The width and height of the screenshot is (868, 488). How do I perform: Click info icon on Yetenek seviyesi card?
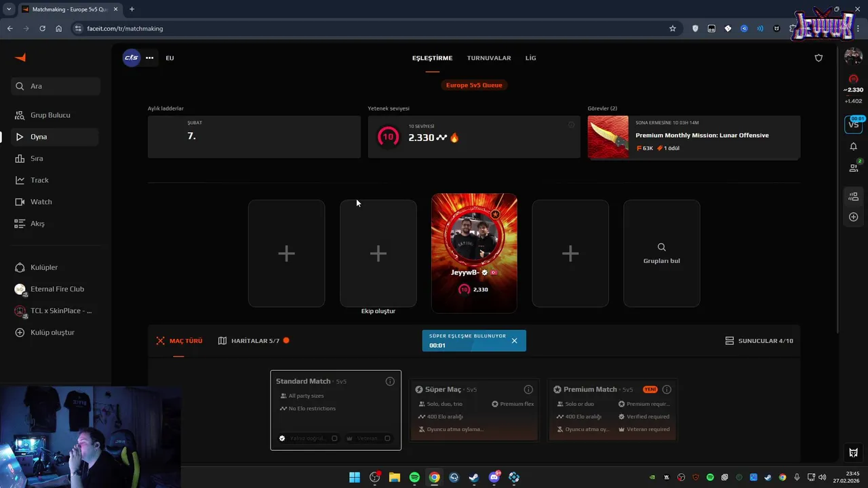point(571,125)
